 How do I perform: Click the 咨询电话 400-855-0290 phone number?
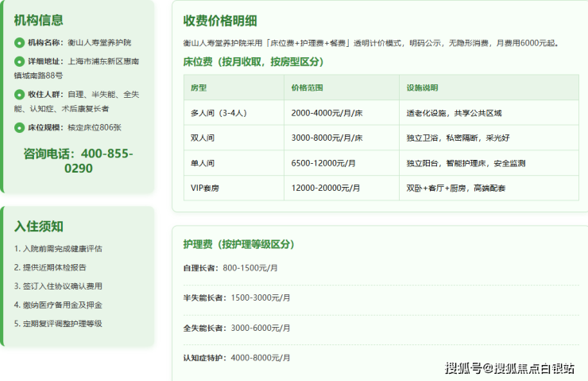coord(79,161)
